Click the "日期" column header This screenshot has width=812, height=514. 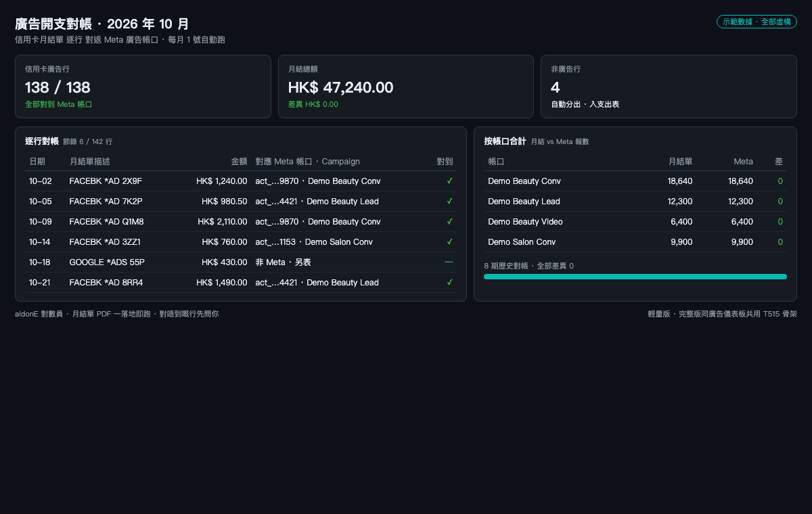pyautogui.click(x=37, y=162)
